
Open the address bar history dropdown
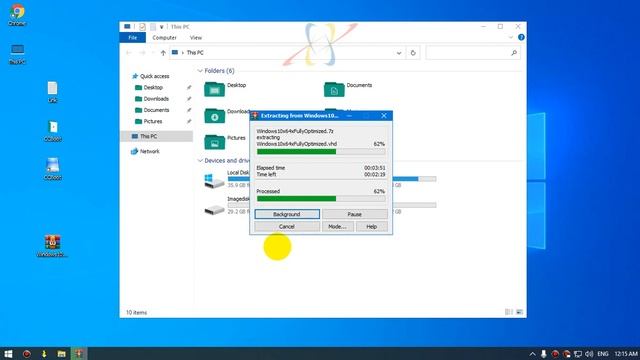pos(399,53)
